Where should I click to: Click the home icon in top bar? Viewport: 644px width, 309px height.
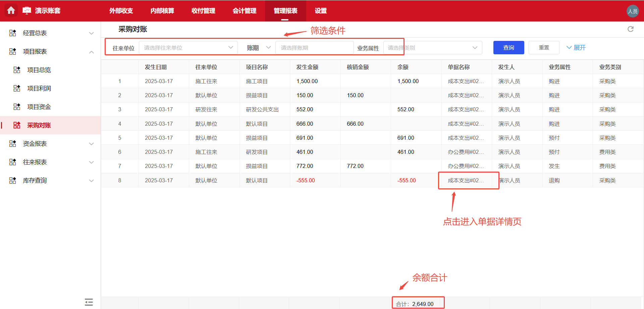pyautogui.click(x=11, y=10)
